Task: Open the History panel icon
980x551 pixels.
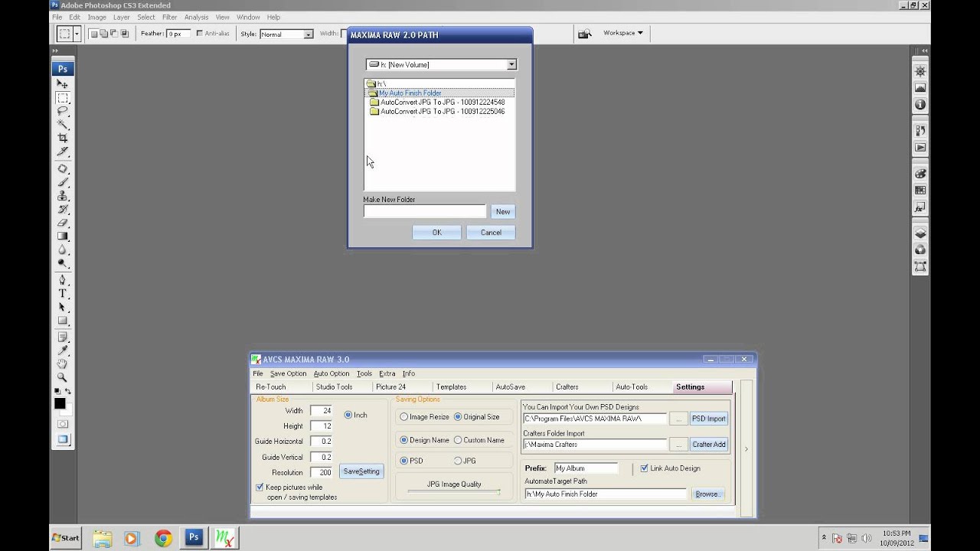Action: click(x=920, y=131)
